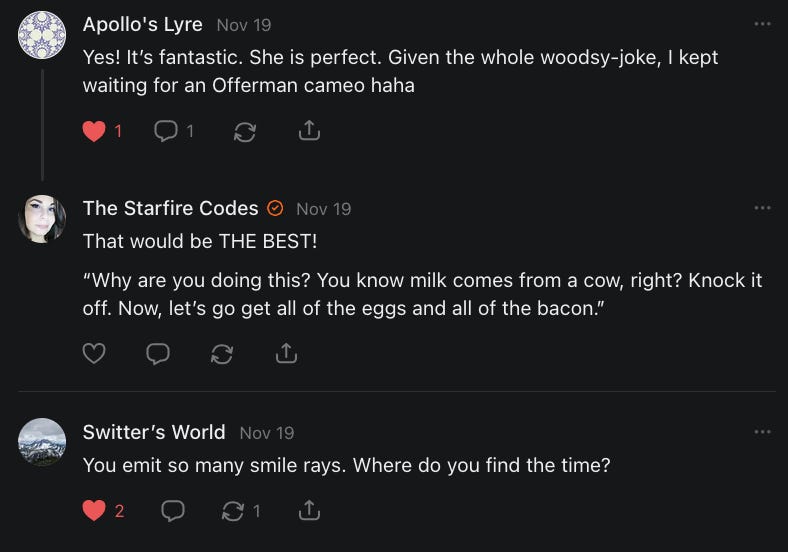Open more options for Starfire Codes' comment

(763, 207)
